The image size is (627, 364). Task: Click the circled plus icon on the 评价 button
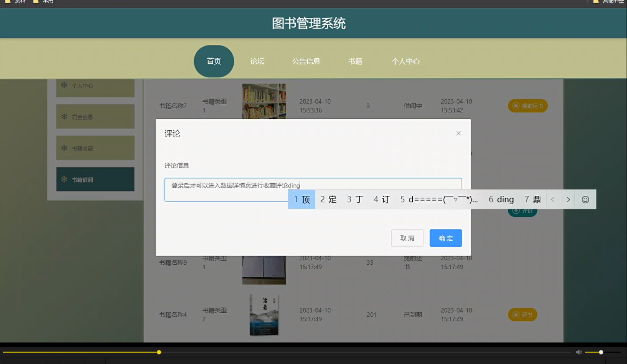(x=516, y=211)
